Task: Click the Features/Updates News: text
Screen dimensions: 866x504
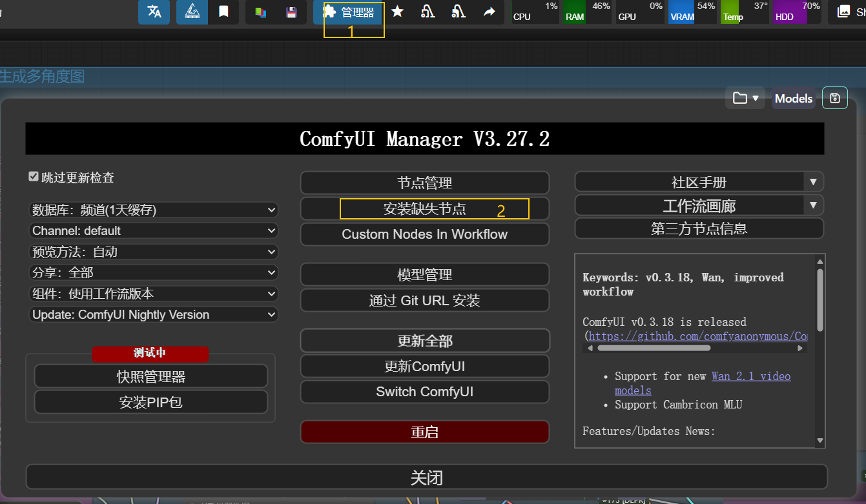Action: pyautogui.click(x=649, y=430)
